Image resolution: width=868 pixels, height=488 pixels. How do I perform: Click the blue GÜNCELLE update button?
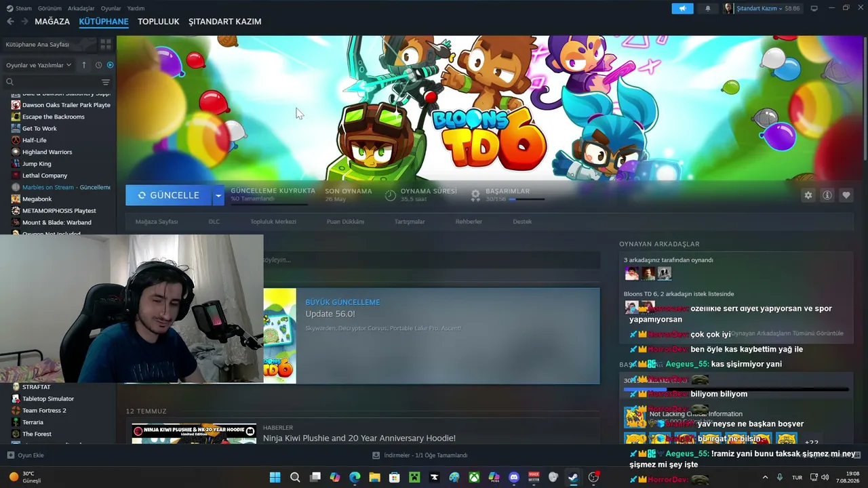[x=169, y=195]
